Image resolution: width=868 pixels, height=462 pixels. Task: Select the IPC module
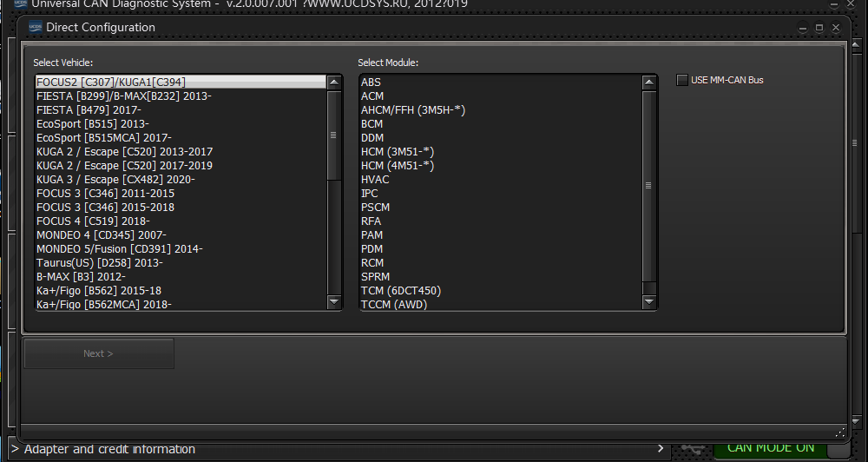tap(501, 194)
